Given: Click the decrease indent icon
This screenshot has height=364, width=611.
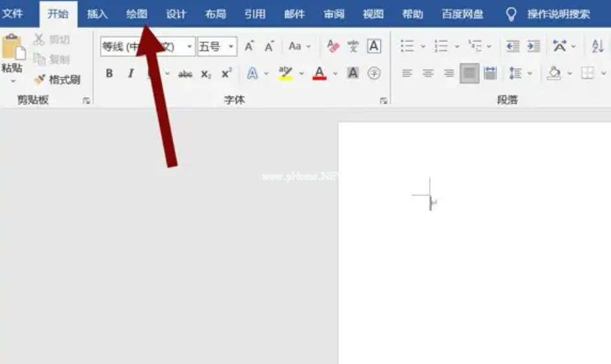Looking at the screenshot, I should (513, 46).
